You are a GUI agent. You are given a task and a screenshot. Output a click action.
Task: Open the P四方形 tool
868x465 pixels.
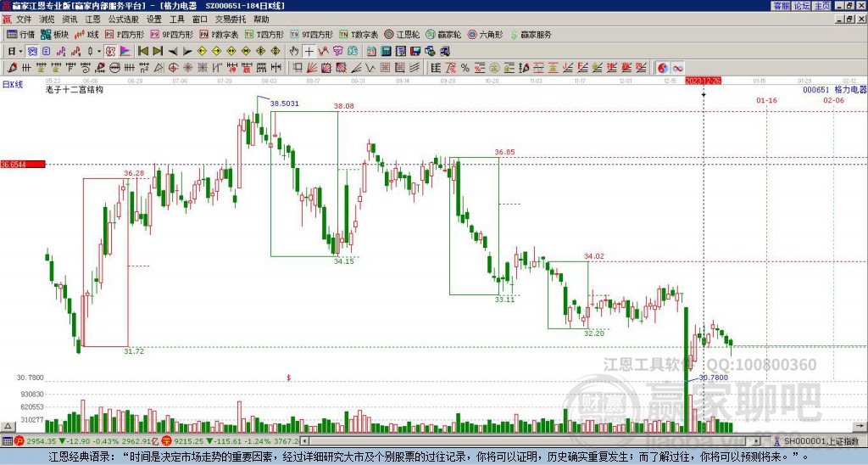(x=125, y=34)
